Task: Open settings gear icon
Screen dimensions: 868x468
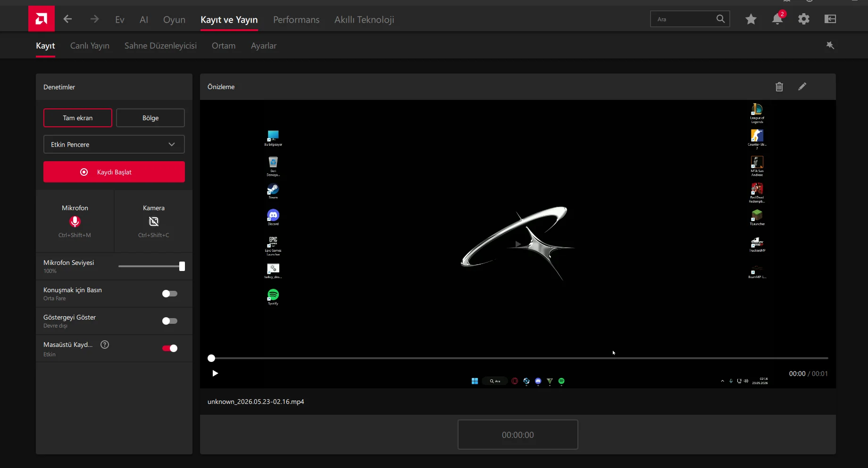Action: [804, 19]
